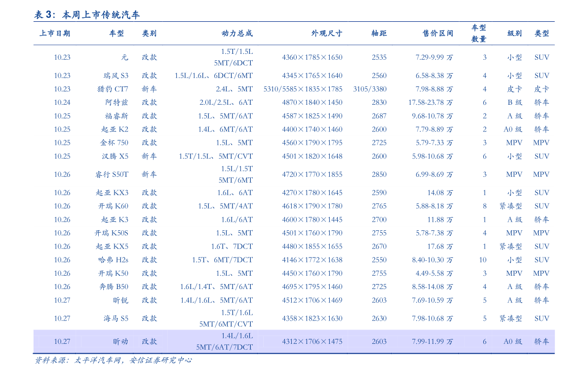Select dimensions 4312×1706×1475
The image size is (588, 374).
[313, 342]
